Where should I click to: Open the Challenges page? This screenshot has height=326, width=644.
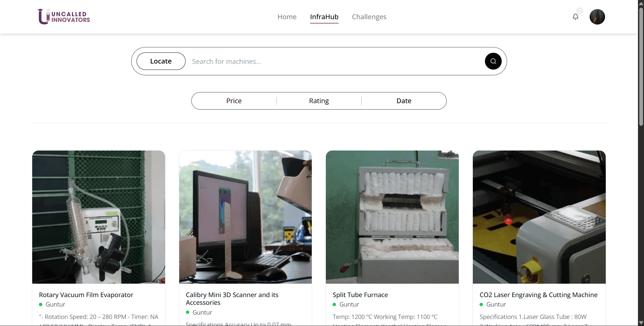pos(369,17)
